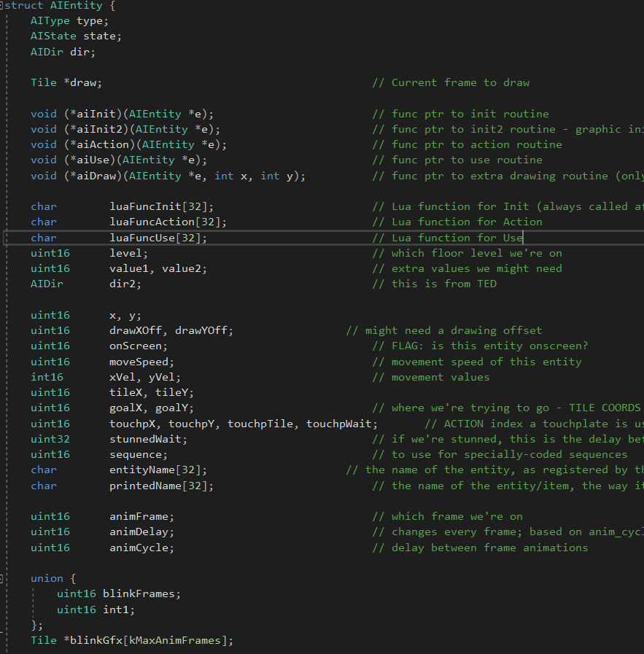Click the luaFuncInit array member
The height and width of the screenshot is (654, 644).
(145, 207)
